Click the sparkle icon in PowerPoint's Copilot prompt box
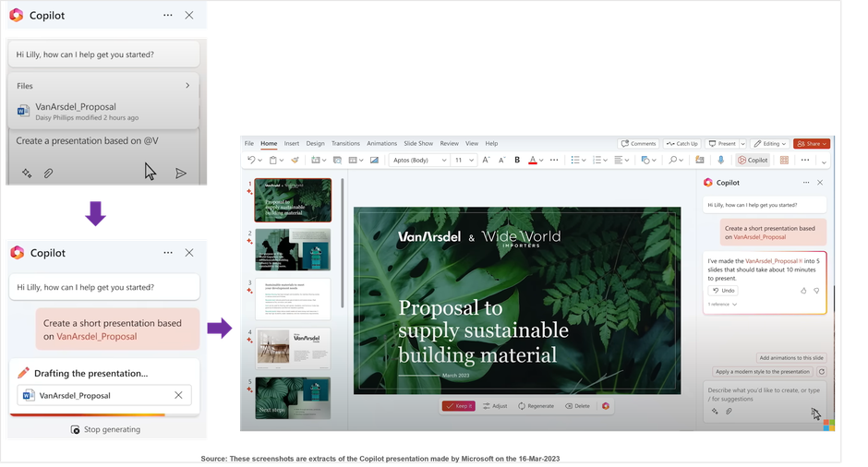 [715, 411]
